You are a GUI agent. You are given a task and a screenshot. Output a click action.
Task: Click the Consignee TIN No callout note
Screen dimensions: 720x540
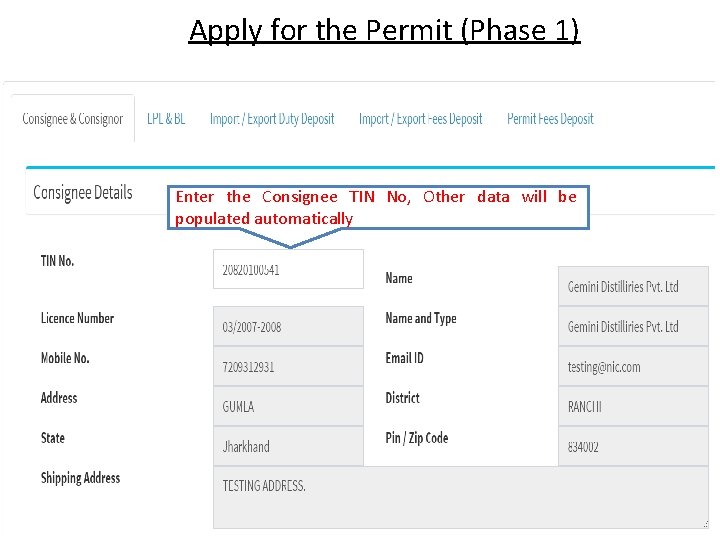tap(376, 207)
